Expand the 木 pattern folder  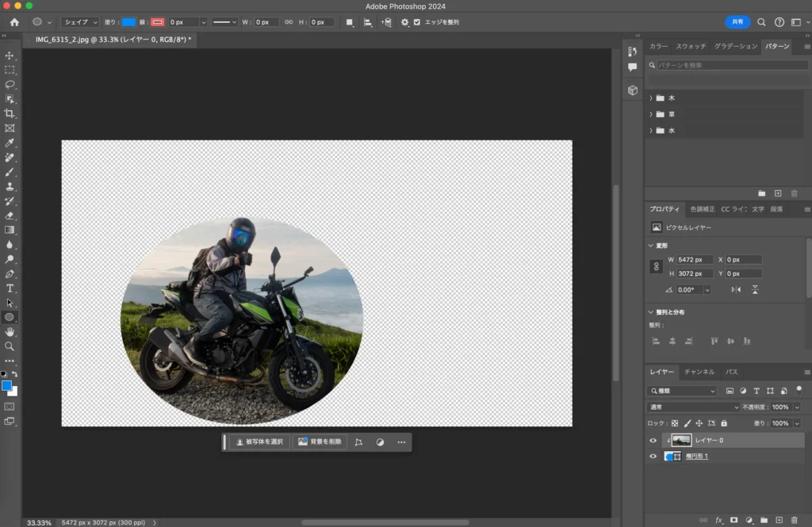651,98
